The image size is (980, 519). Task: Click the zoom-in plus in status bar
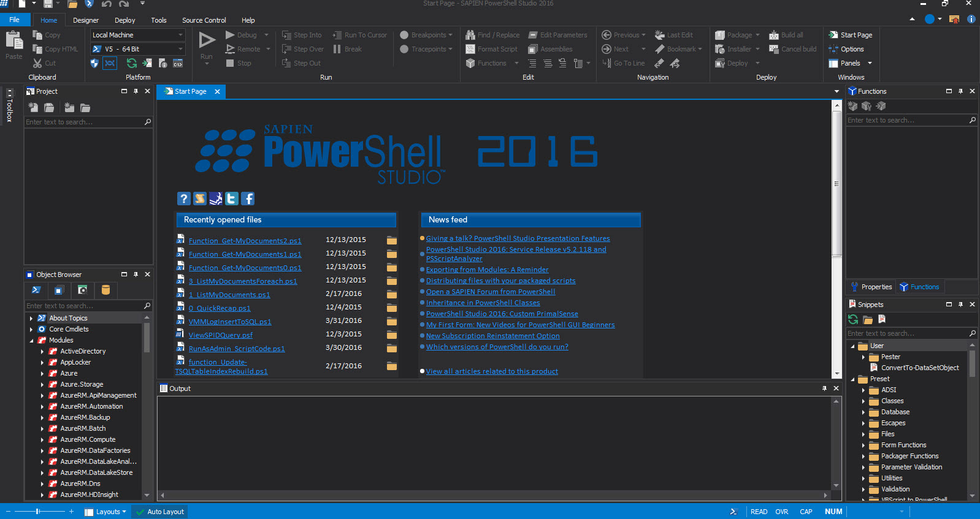point(71,511)
